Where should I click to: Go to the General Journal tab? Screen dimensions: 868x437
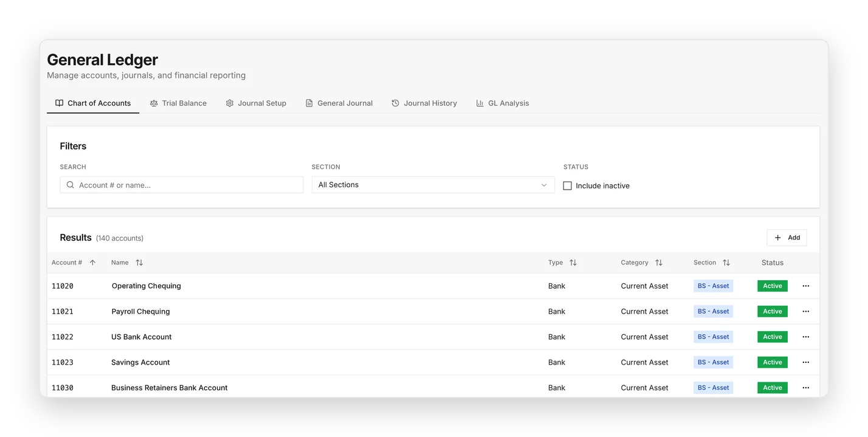[339, 103]
